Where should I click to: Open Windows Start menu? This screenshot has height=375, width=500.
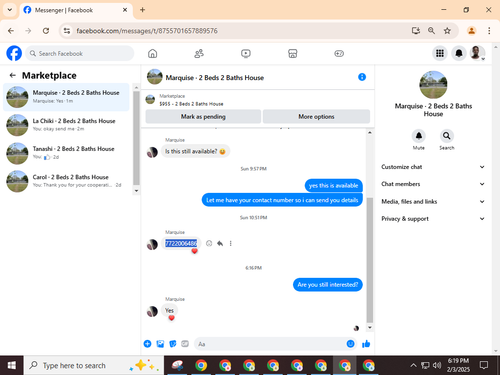click(12, 365)
